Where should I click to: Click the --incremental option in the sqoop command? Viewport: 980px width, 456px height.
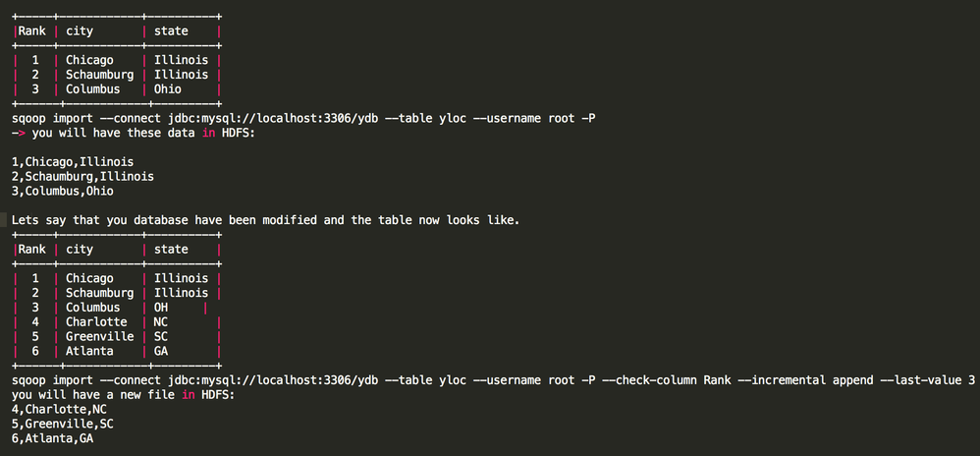(x=792, y=379)
